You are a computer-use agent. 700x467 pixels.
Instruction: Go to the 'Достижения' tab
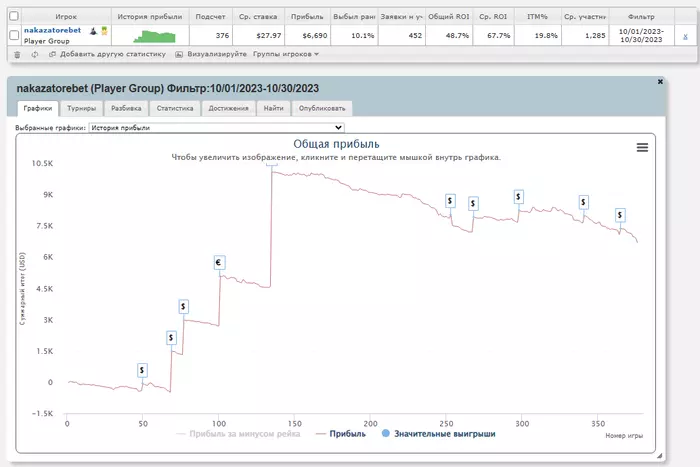point(228,108)
